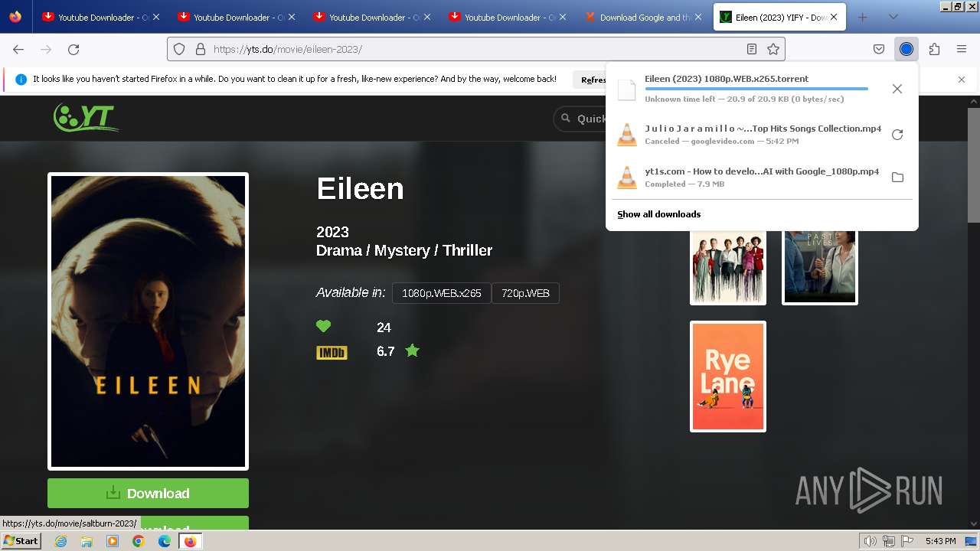The width and height of the screenshot is (980, 551).
Task: Open media player from the taskbar
Action: pos(113,541)
